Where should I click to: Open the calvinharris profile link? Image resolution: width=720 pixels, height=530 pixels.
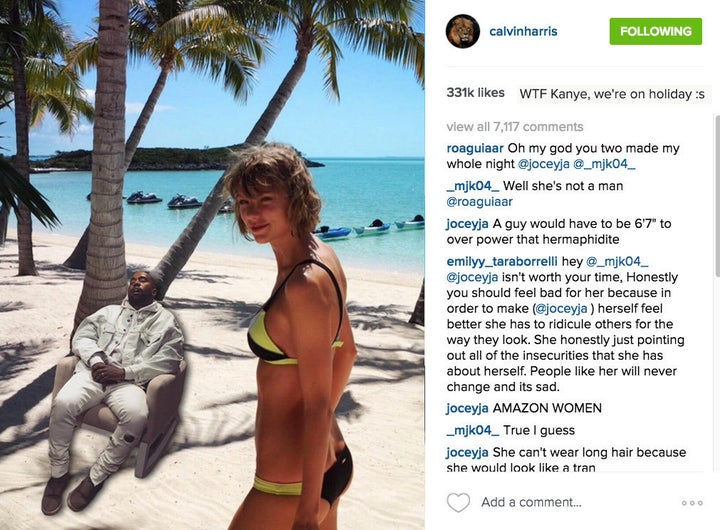click(x=523, y=31)
